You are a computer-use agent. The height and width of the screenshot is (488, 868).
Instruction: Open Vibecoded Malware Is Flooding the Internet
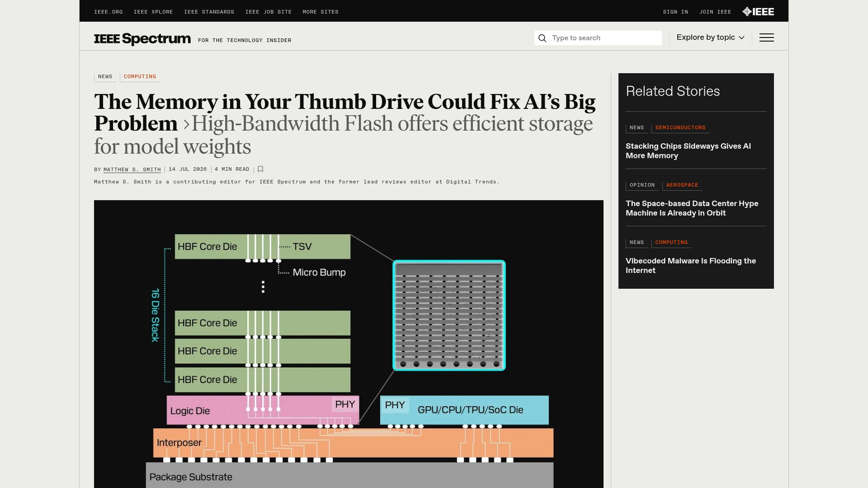[691, 266]
